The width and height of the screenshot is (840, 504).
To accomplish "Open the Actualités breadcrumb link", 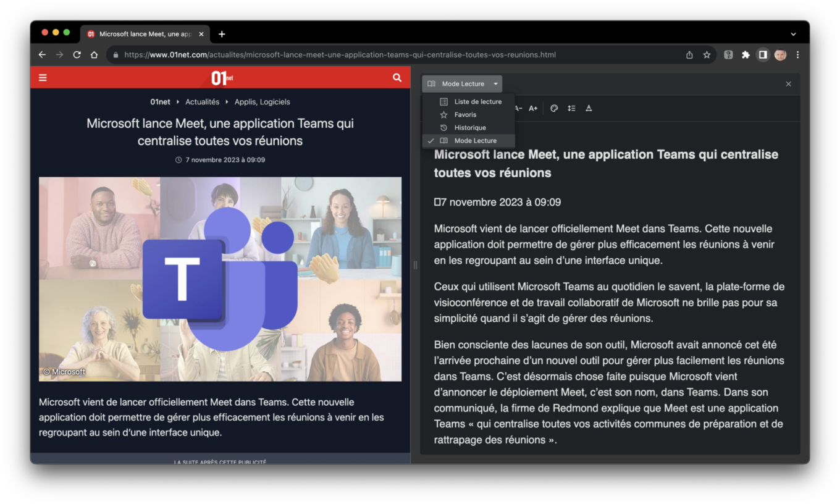I will [x=203, y=102].
